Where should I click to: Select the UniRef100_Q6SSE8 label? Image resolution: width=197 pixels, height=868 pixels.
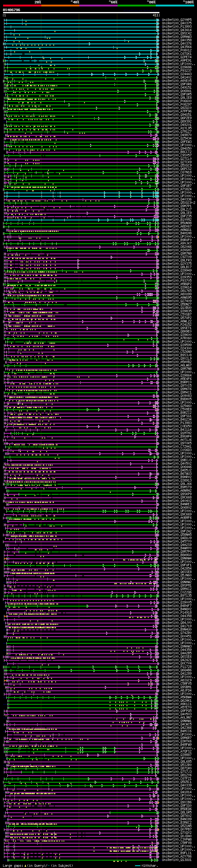point(176,572)
